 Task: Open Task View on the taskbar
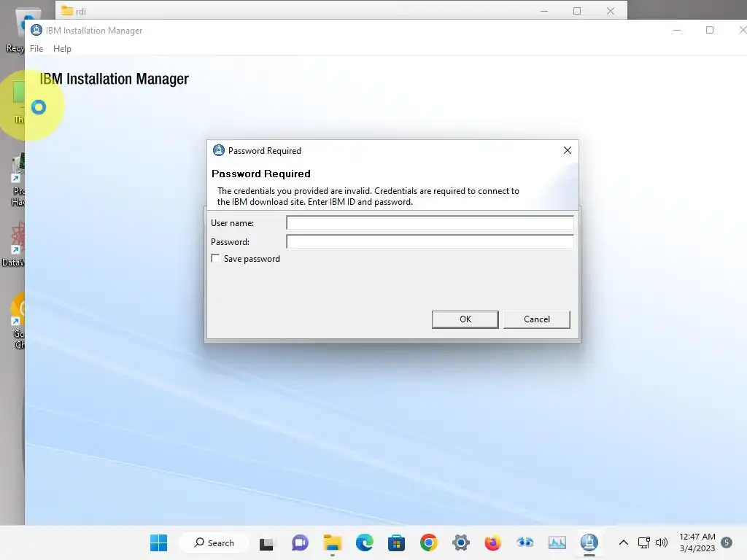click(x=266, y=543)
